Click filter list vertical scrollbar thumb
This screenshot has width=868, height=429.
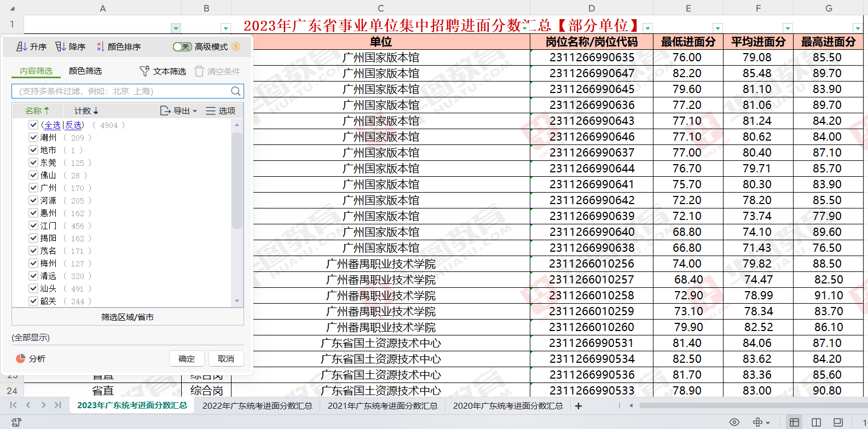pyautogui.click(x=236, y=180)
